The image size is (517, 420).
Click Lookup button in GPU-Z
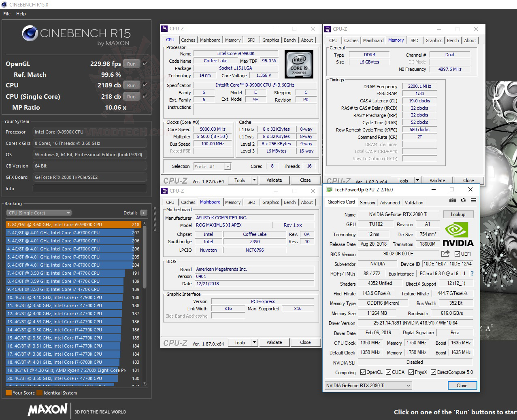pos(458,214)
